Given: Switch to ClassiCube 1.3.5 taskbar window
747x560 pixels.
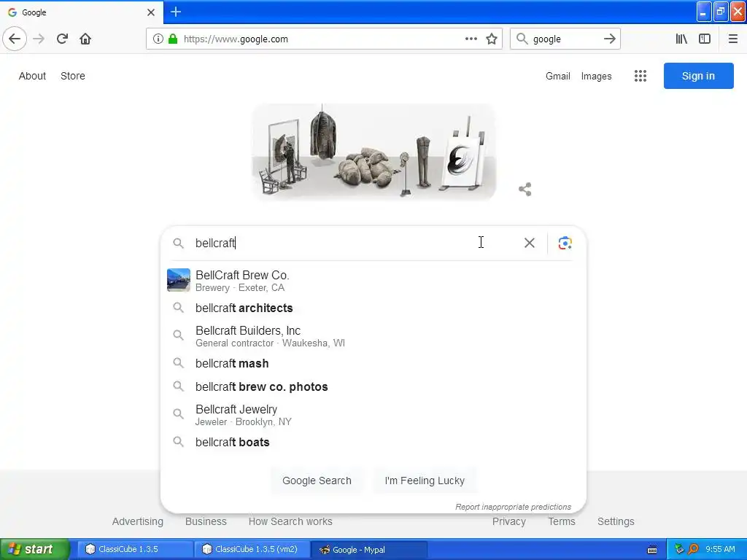Looking at the screenshot, I should coord(135,549).
